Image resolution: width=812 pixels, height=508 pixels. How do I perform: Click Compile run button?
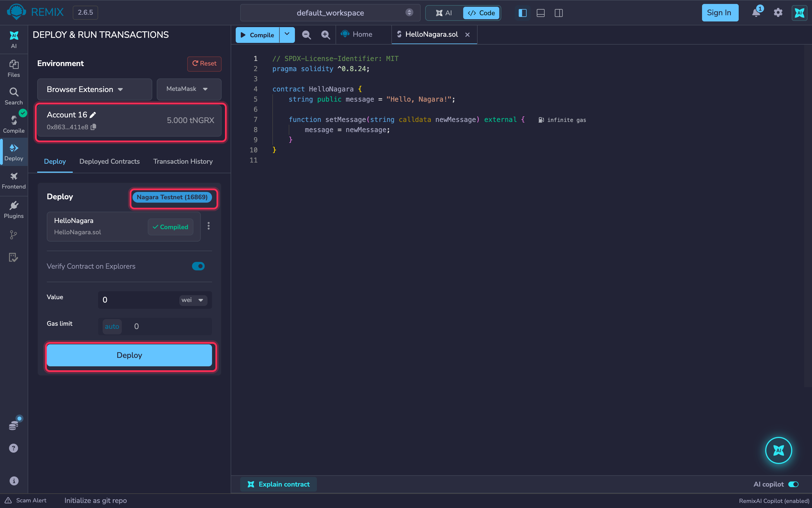[257, 35]
